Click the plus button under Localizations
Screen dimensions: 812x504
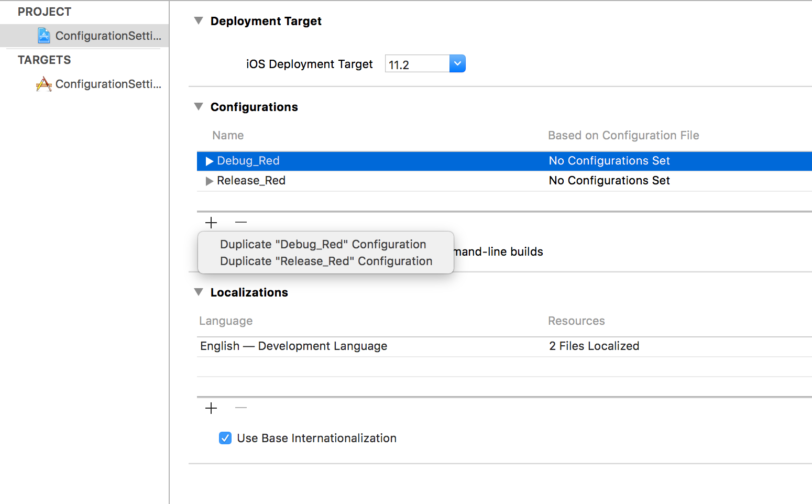[211, 408]
